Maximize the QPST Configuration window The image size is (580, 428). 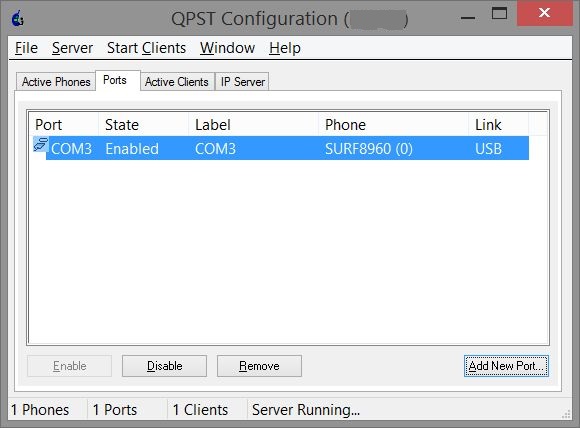pos(499,14)
